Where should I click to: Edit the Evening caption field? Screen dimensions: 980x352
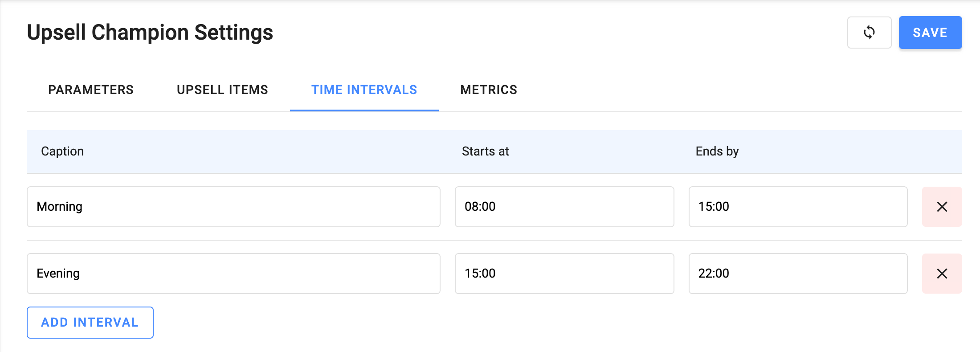click(233, 274)
